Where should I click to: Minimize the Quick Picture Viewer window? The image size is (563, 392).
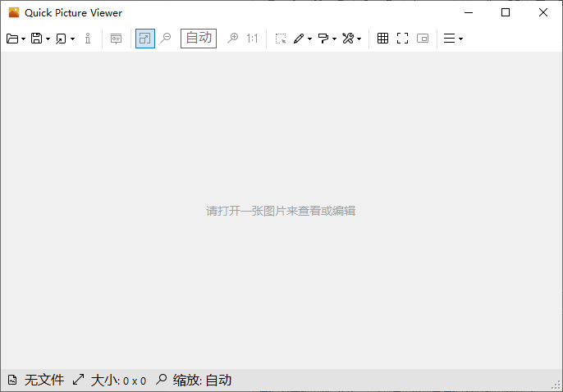469,12
